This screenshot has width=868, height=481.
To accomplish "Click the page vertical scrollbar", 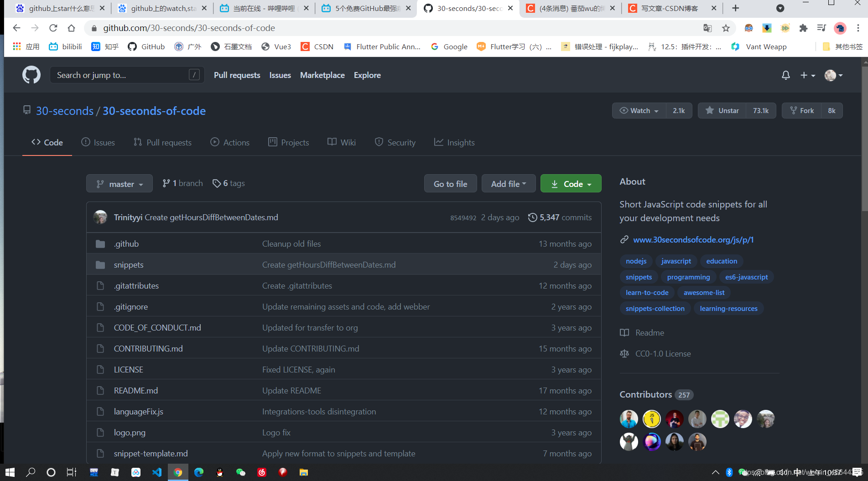I will coord(864,139).
